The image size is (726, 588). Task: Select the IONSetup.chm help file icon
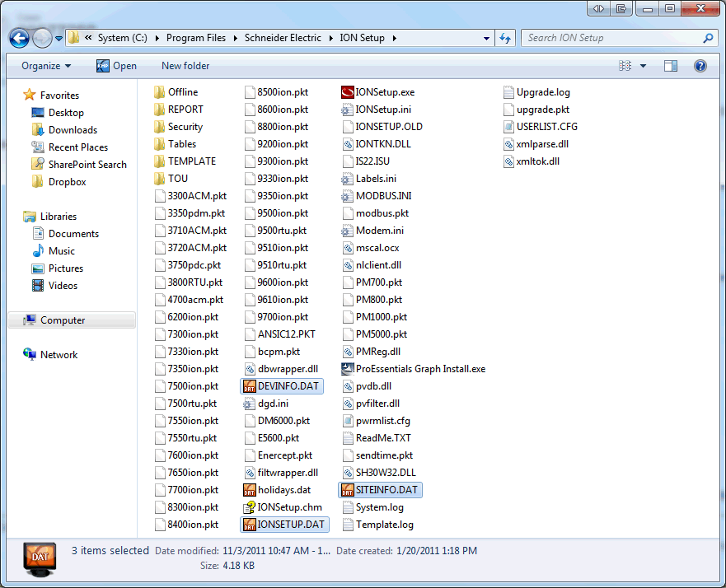pyautogui.click(x=249, y=507)
